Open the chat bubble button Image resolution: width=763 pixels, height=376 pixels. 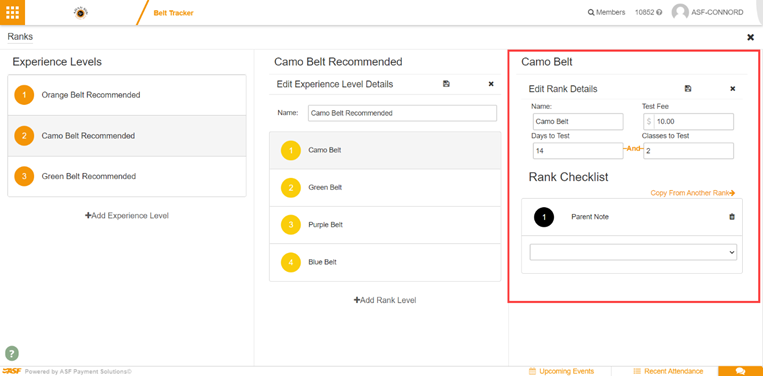740,371
